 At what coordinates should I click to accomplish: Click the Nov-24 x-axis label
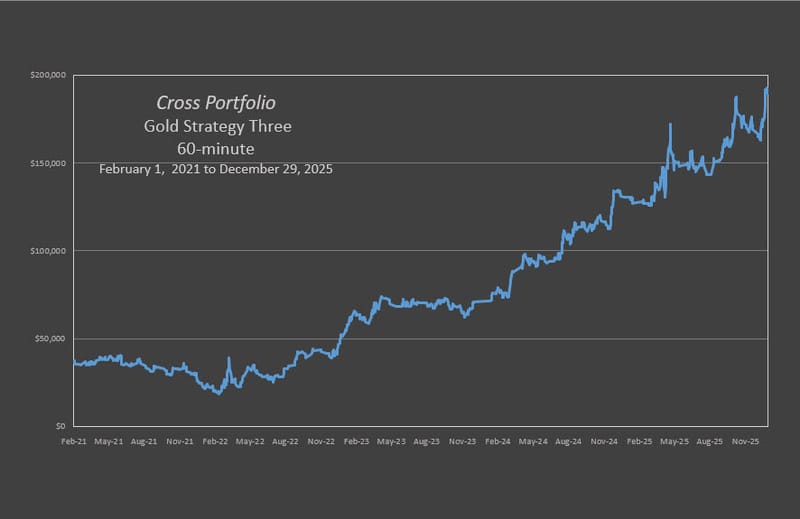(x=604, y=440)
